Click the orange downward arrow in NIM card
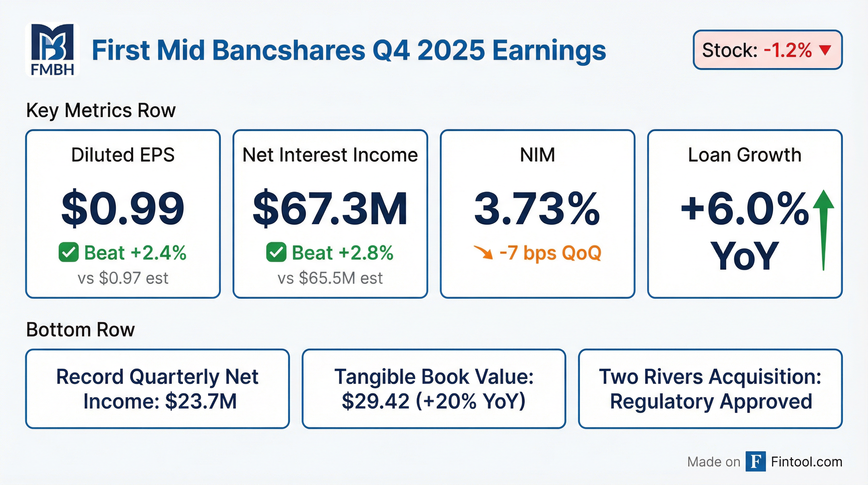Screen dimensions: 868x485 pyautogui.click(x=484, y=252)
